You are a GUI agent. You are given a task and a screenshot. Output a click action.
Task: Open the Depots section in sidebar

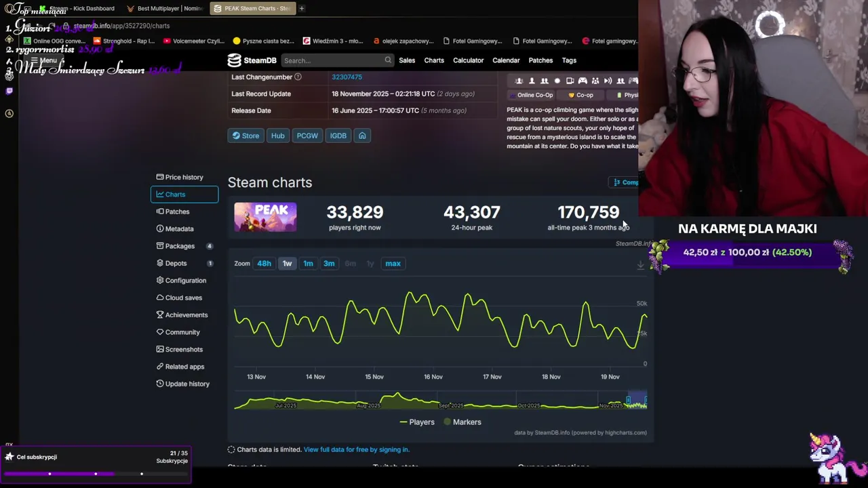click(184, 263)
